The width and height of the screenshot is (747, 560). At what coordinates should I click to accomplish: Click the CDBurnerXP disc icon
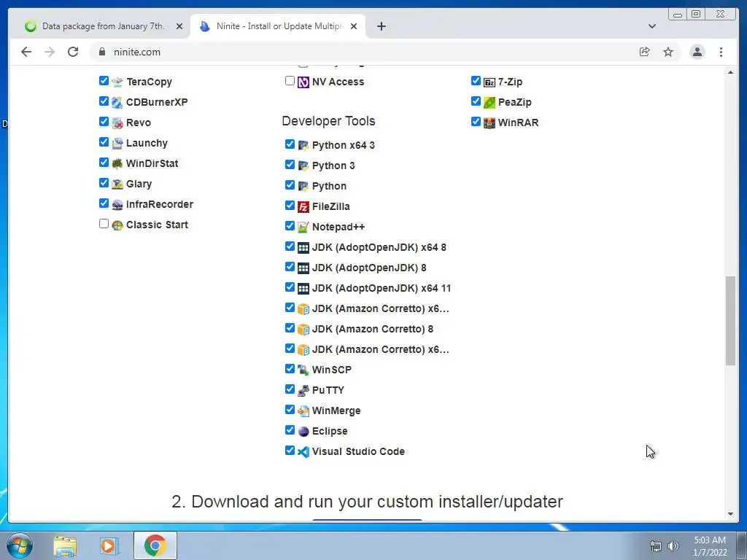coord(117,102)
